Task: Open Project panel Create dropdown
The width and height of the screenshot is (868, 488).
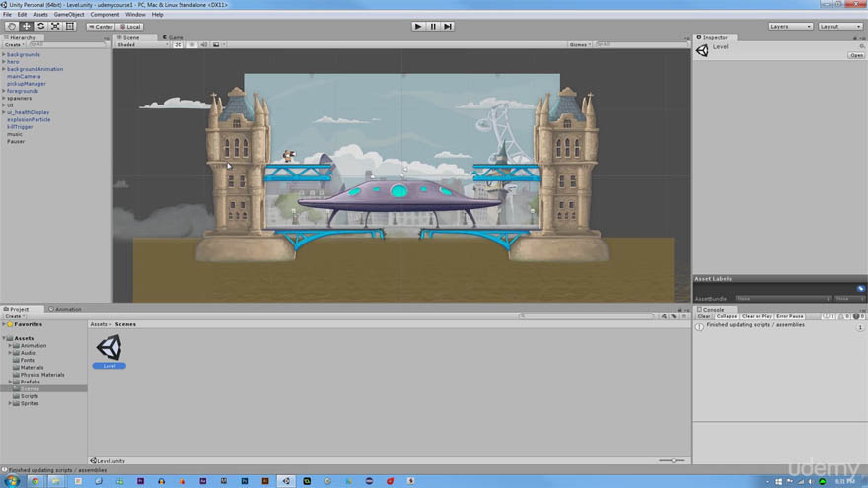Action: (15, 316)
